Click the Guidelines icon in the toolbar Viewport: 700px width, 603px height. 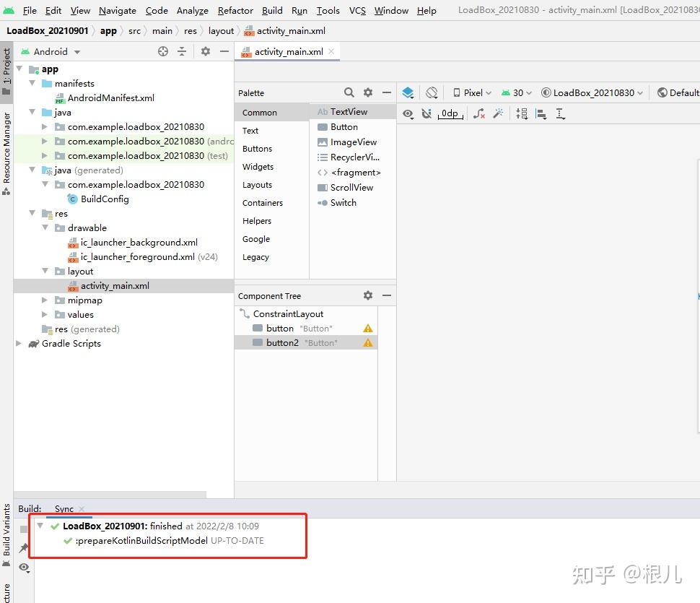point(559,113)
